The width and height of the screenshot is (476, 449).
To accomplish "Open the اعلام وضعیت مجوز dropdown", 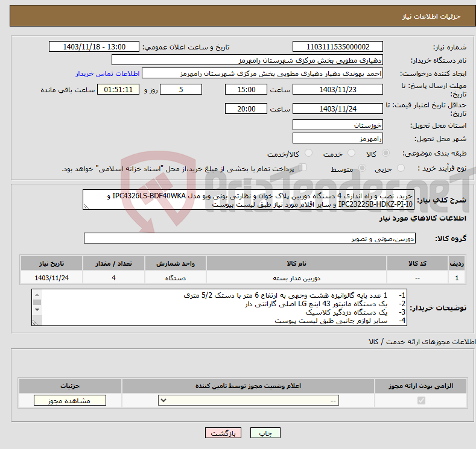I will 249,401.
